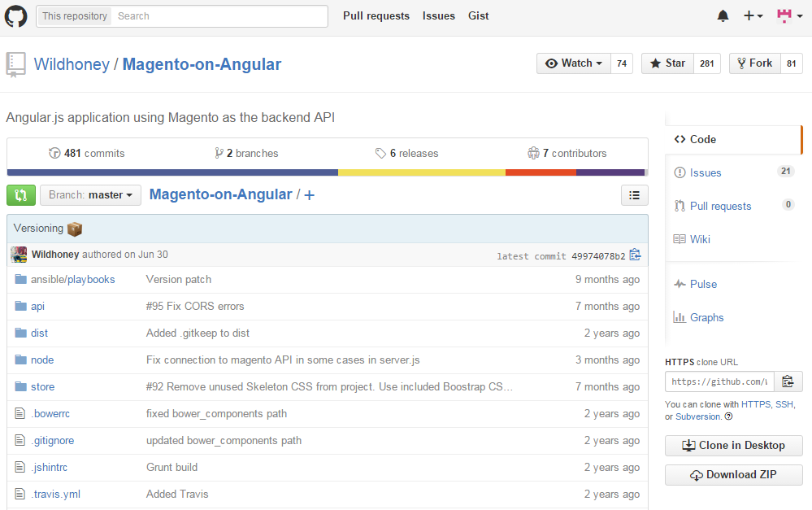Open the Pulse sidebar tab
Viewport: 812px width, 510px height.
[x=733, y=284]
